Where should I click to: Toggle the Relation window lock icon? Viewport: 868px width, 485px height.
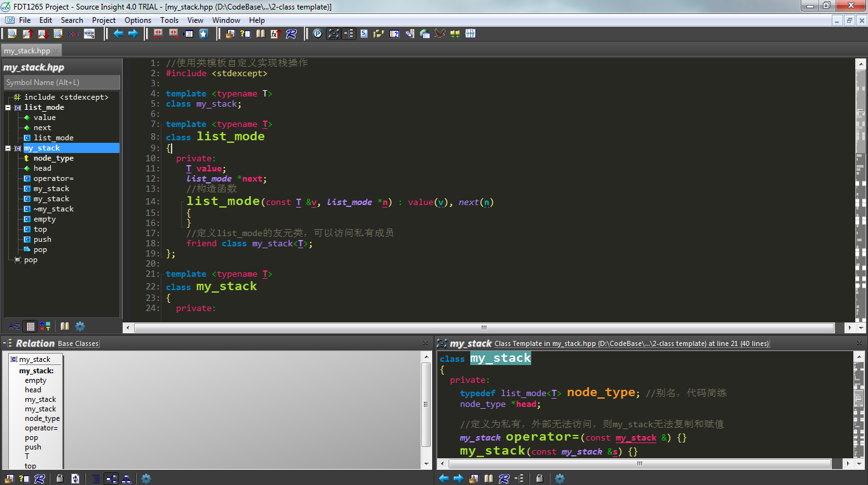(x=60, y=479)
